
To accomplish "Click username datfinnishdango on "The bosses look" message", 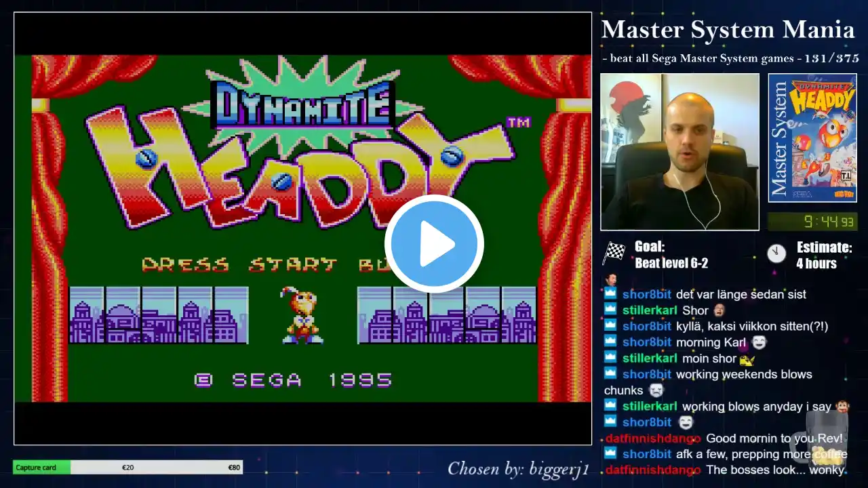I will point(652,470).
